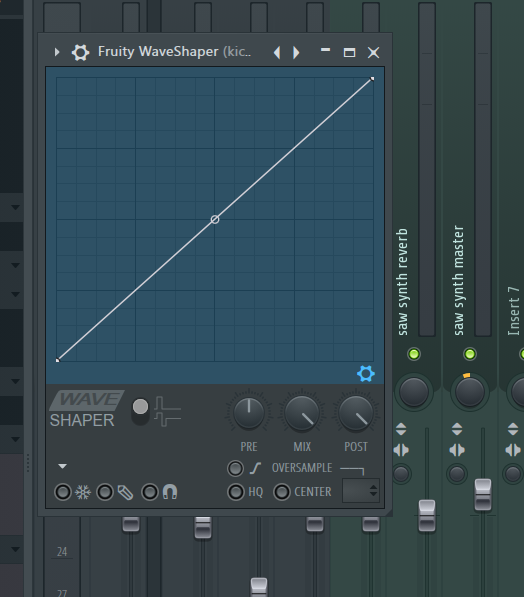This screenshot has width=524, height=597.
Task: Click the MIX knob label
Action: pos(302,447)
